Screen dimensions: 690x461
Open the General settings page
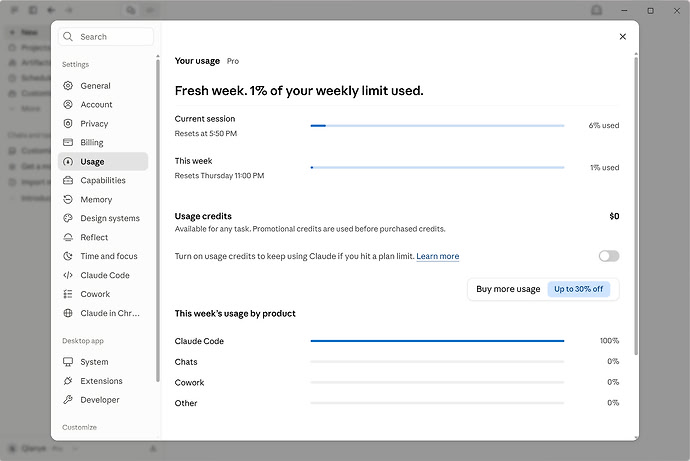pos(103,85)
